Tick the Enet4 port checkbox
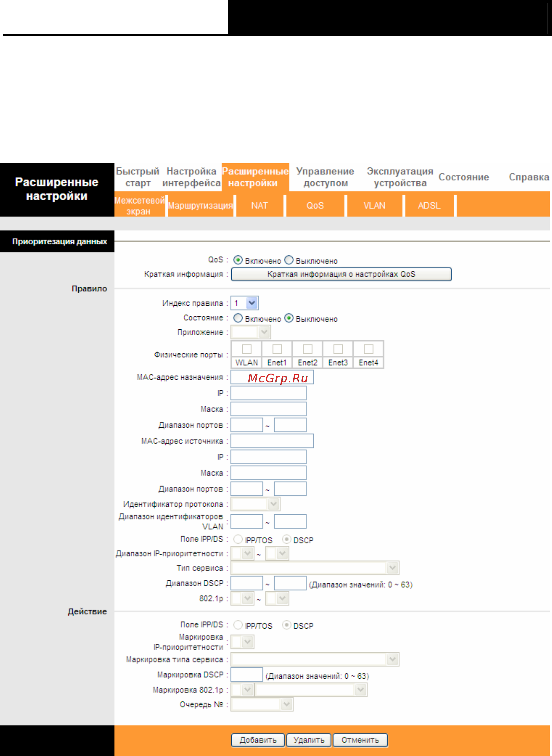 (x=368, y=349)
